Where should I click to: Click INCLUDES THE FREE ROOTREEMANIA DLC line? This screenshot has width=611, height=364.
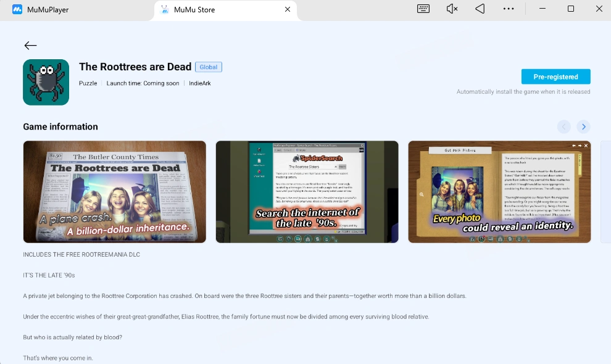pos(81,254)
